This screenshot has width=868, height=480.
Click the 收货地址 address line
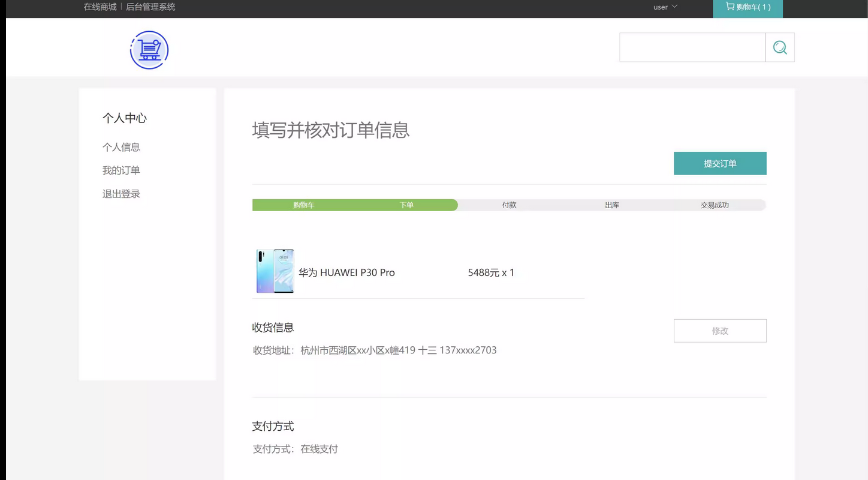[375, 350]
